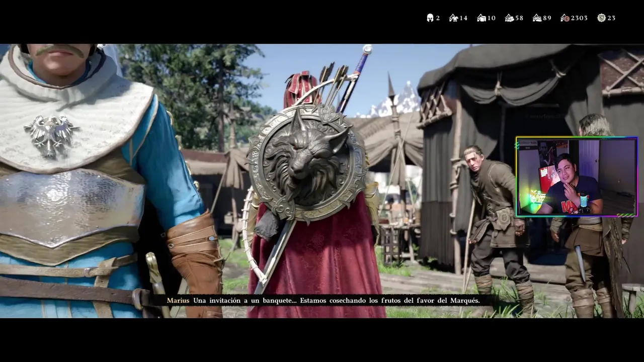Click the camp iron resource icon beside 89
This screenshot has width=644, height=362.
click(x=537, y=18)
